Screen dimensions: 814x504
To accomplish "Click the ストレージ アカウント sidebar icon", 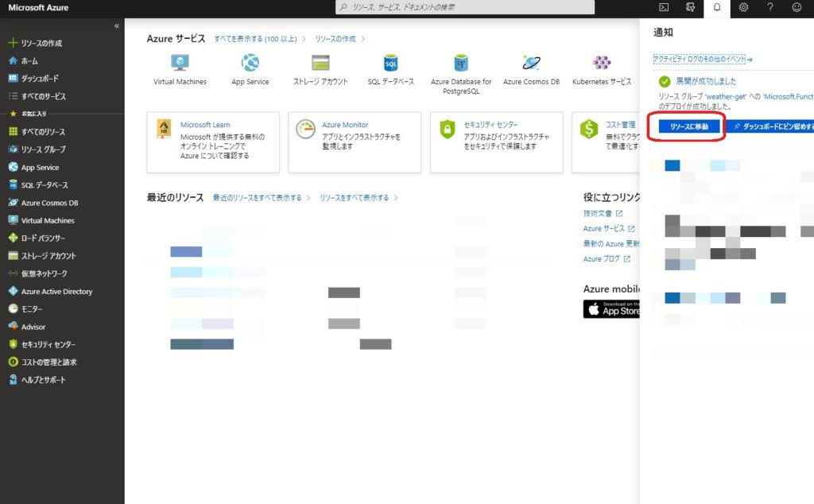I will [x=13, y=255].
